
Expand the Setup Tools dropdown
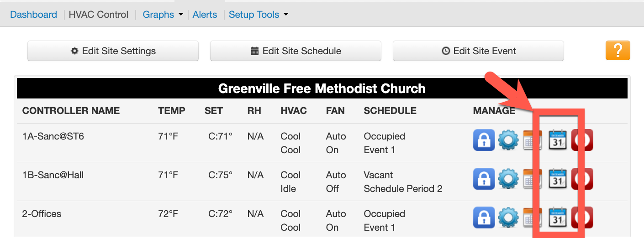pyautogui.click(x=259, y=15)
